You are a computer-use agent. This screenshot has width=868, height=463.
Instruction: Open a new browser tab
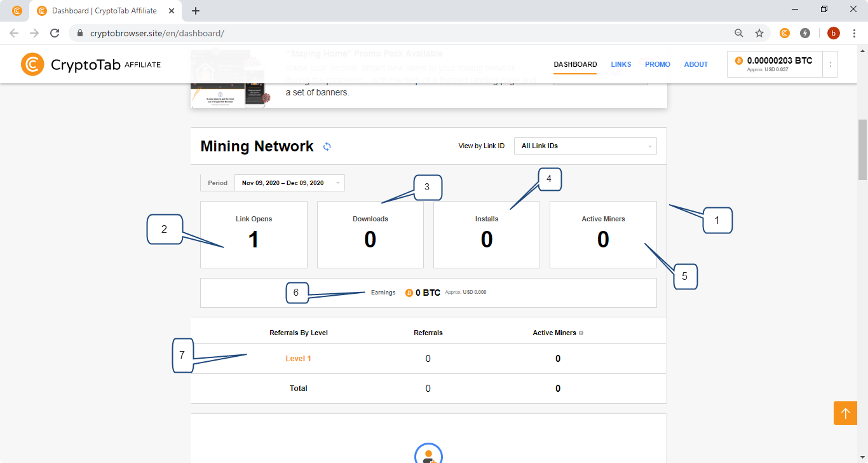coord(196,11)
